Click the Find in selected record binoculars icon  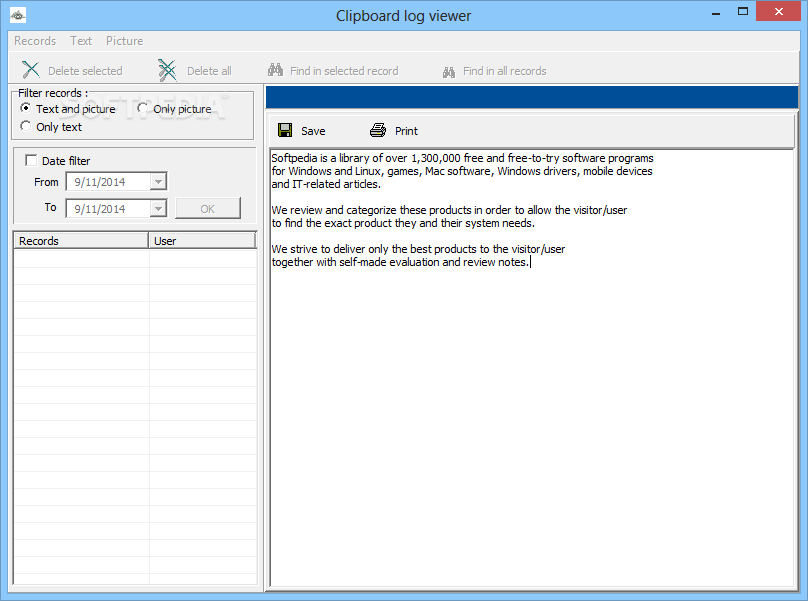click(x=275, y=70)
